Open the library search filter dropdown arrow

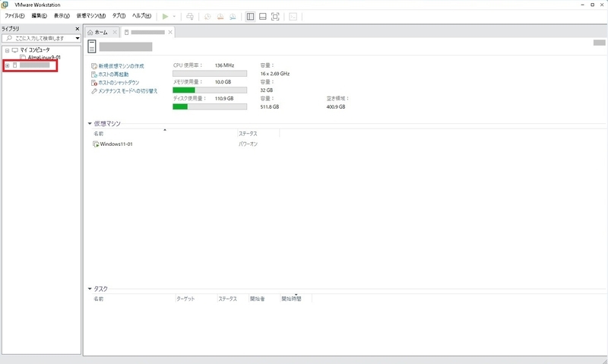[x=78, y=38]
